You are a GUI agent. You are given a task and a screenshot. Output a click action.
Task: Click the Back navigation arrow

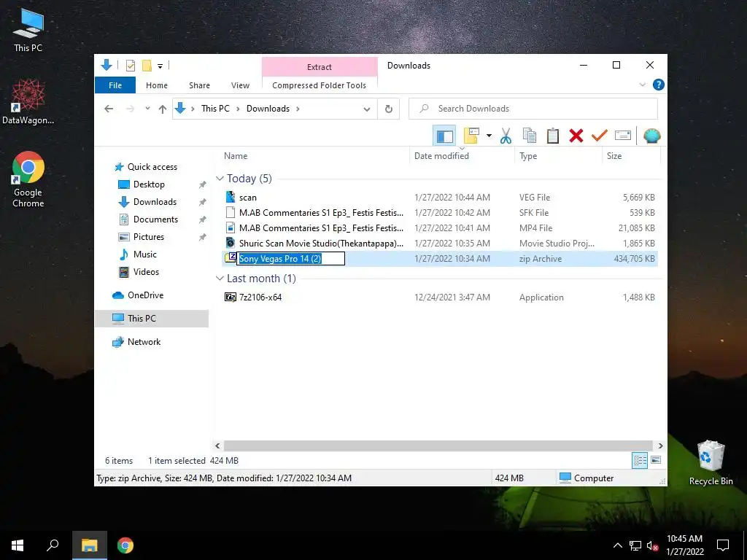coord(109,109)
